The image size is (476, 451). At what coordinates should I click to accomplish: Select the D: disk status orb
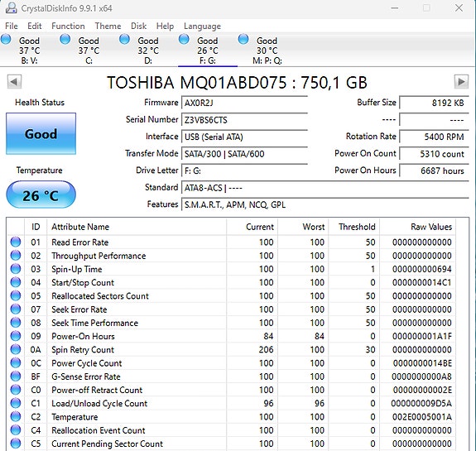click(x=124, y=40)
